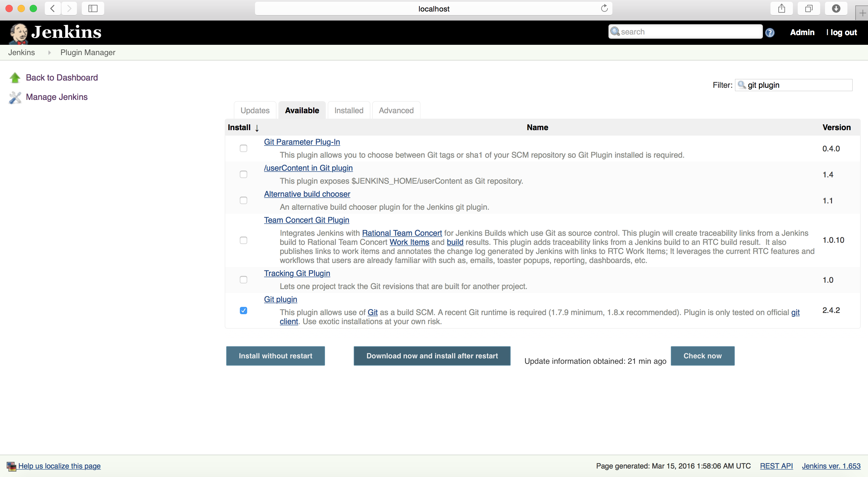The width and height of the screenshot is (868, 477).
Task: Click Download now and install after restart
Action: pos(432,356)
